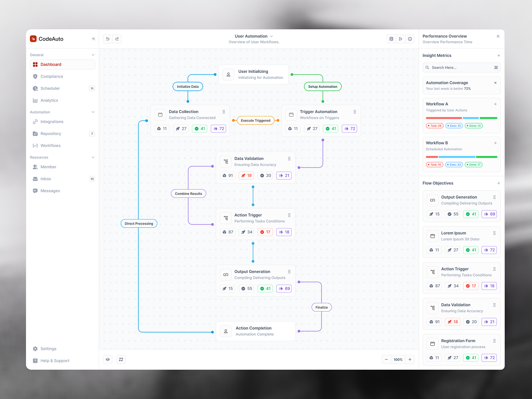Select the frame tool at the canvas bottom
The image size is (532, 399).
(121, 359)
